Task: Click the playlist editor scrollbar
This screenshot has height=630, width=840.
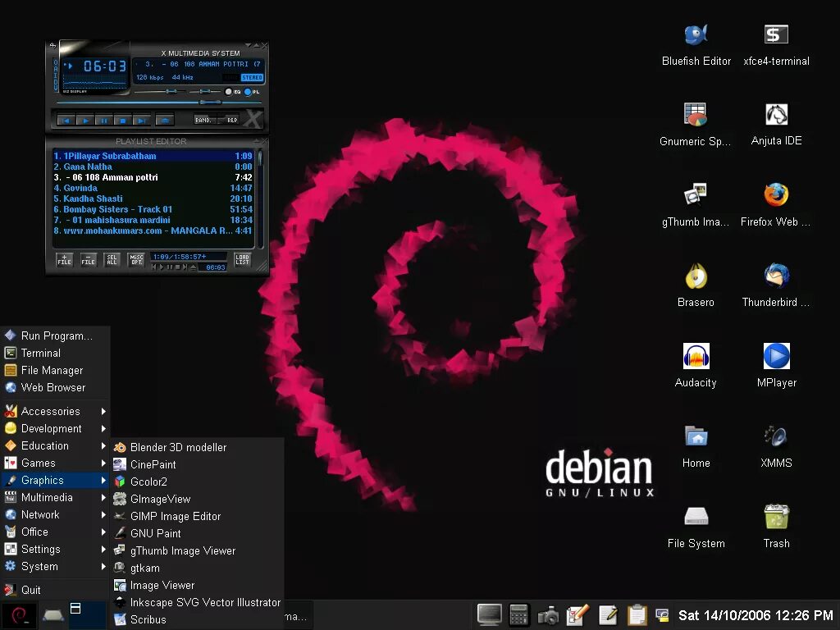Action: (260, 199)
